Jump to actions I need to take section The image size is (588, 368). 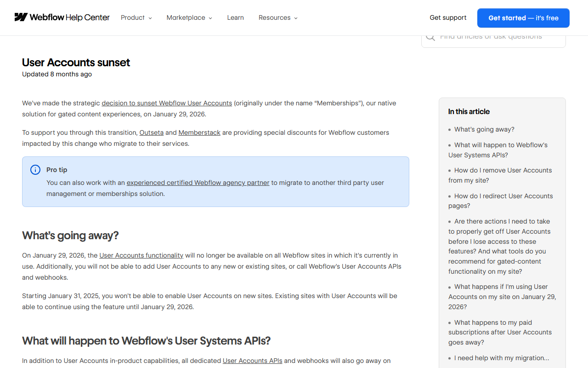tap(499, 247)
